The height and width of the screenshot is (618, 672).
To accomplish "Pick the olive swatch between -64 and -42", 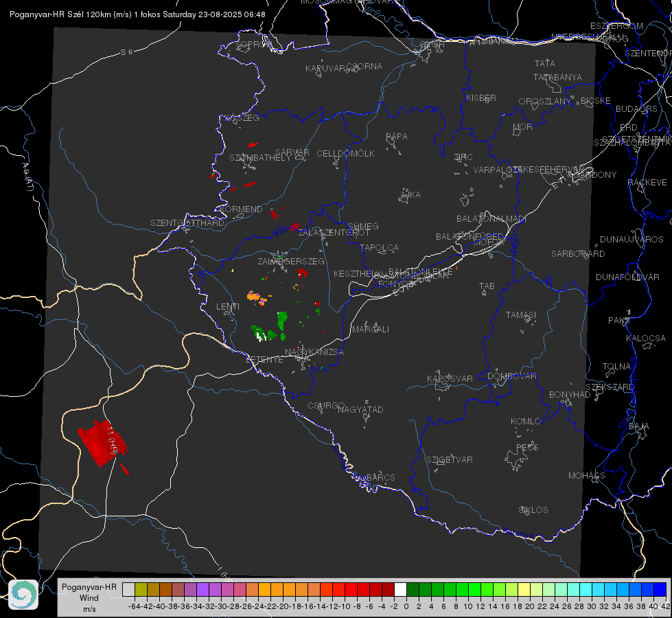I will [141, 589].
